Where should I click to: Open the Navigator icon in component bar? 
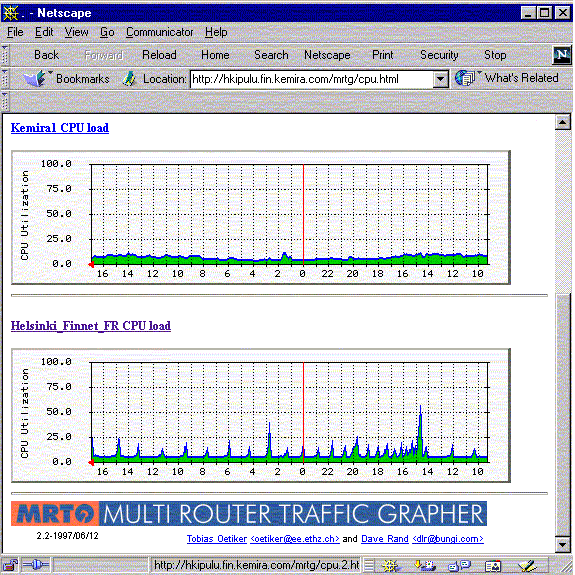tap(390, 565)
